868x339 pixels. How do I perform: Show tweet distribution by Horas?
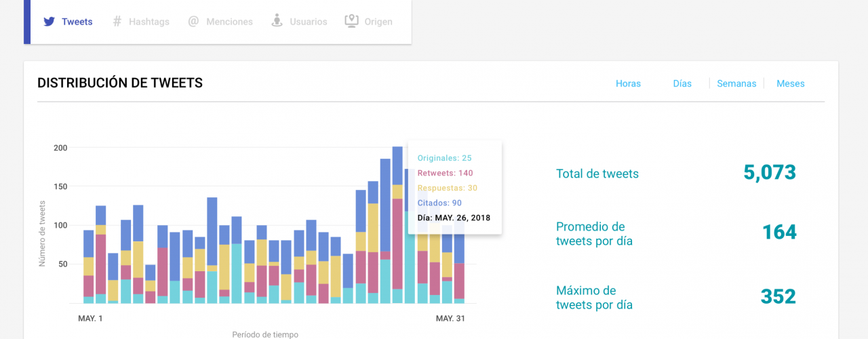coord(628,83)
